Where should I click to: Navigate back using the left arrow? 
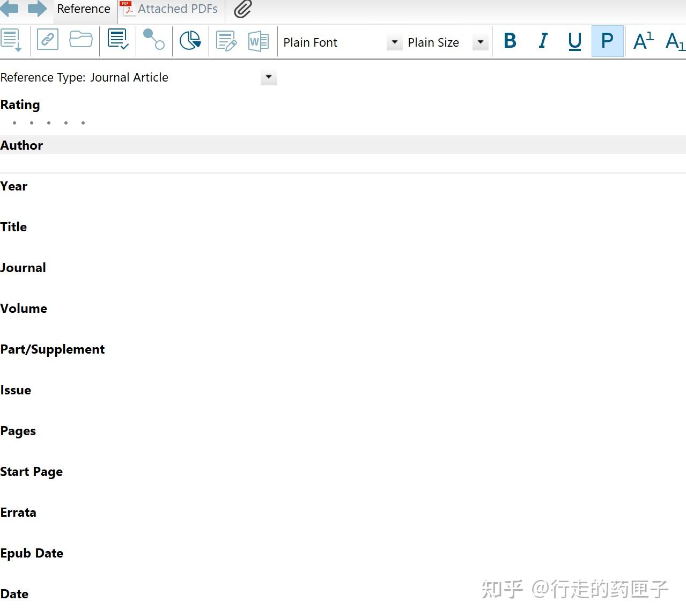pyautogui.click(x=10, y=9)
